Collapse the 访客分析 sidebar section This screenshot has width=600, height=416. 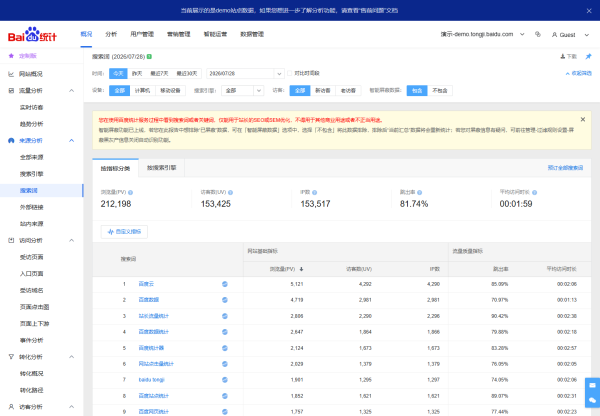72,406
